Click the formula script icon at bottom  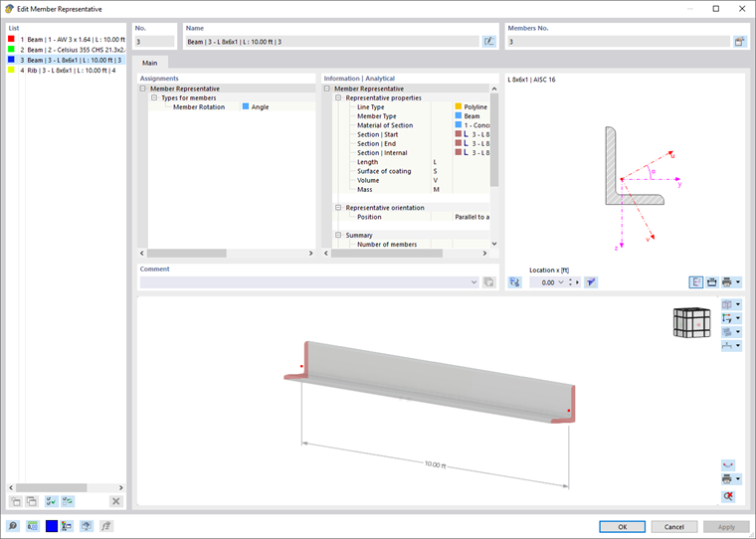106,526
